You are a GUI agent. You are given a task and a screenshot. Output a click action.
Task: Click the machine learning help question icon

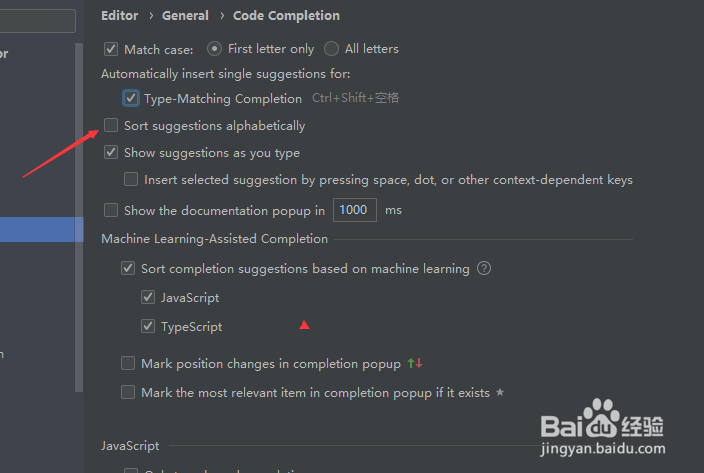tap(484, 268)
